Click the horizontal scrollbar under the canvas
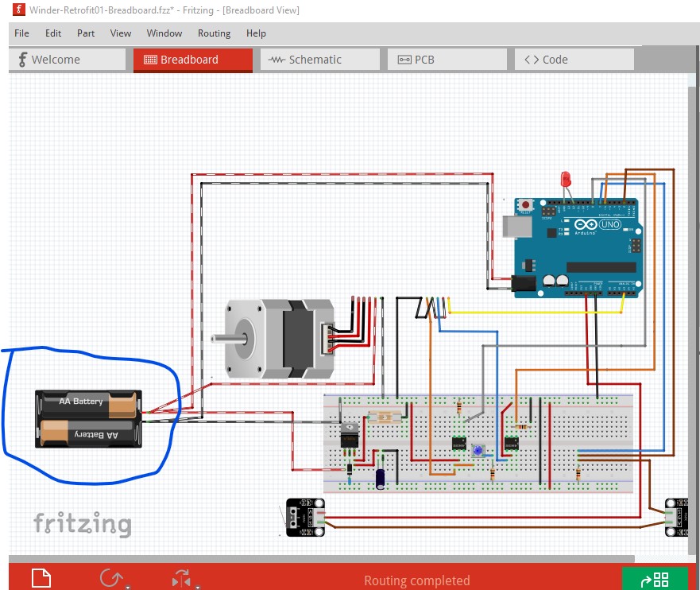This screenshot has height=590, width=700. (322, 559)
